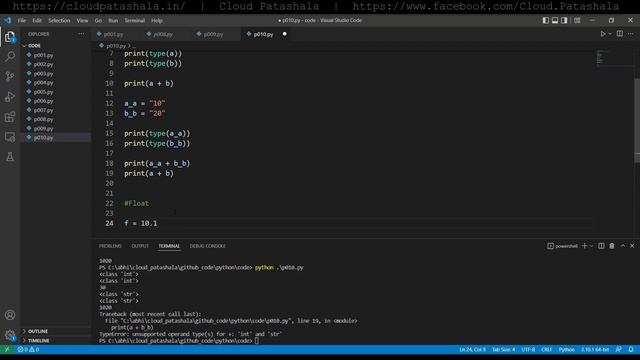Open the Go menu
Viewport: 640px width, 360px height.
coord(98,20)
